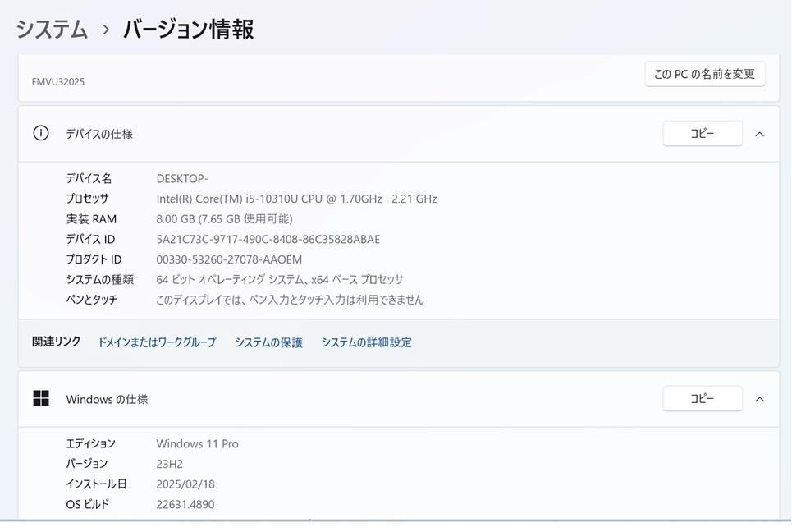Copy the Windows specifications with コピー

point(703,399)
